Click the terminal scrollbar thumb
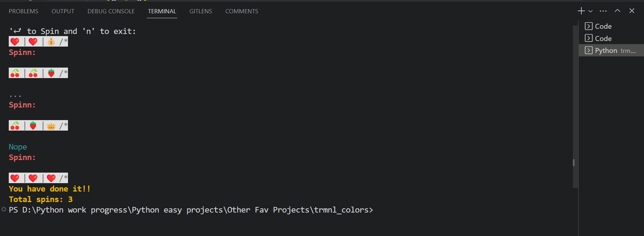The width and height of the screenshot is (644, 236). coord(575,106)
